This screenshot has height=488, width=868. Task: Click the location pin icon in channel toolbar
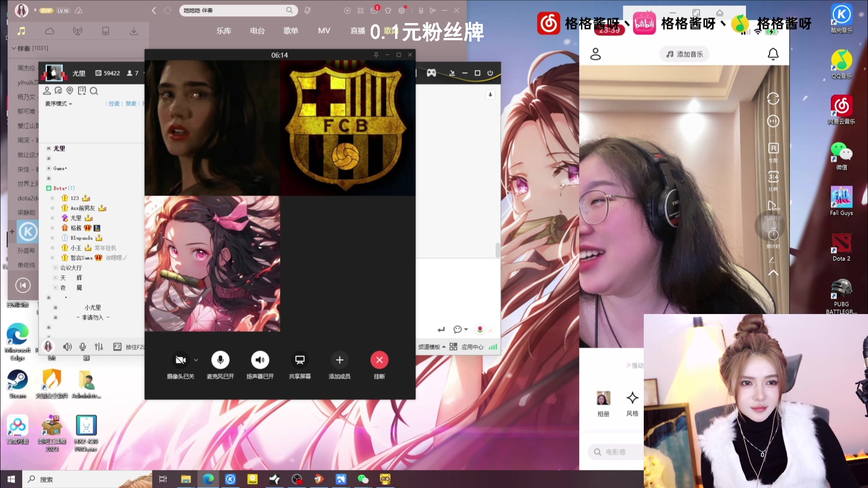[70, 91]
